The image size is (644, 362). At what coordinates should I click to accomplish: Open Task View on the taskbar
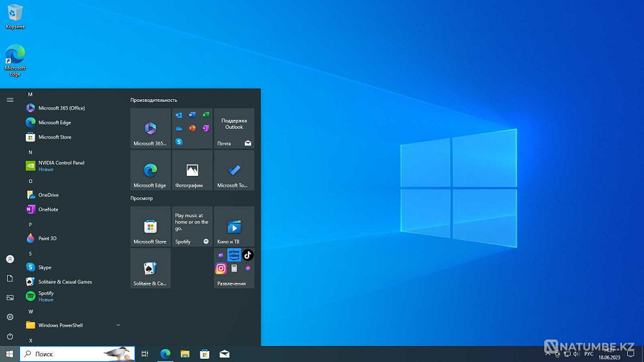[144, 354]
